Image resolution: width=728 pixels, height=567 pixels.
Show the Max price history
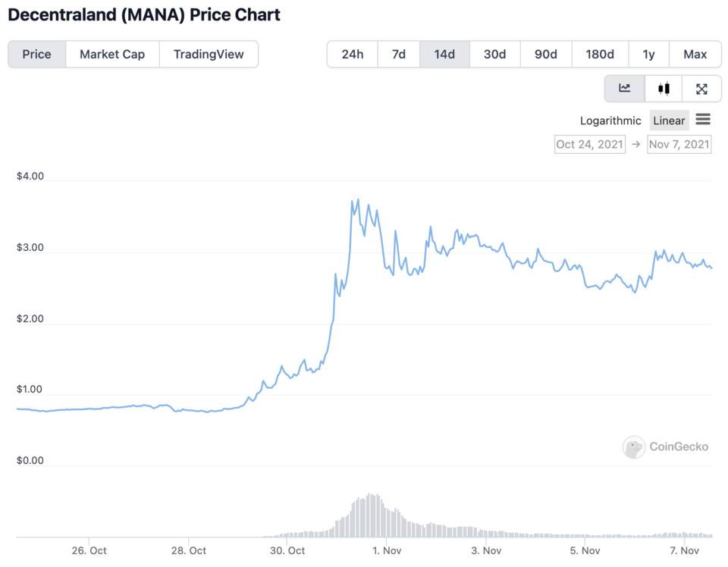click(695, 55)
